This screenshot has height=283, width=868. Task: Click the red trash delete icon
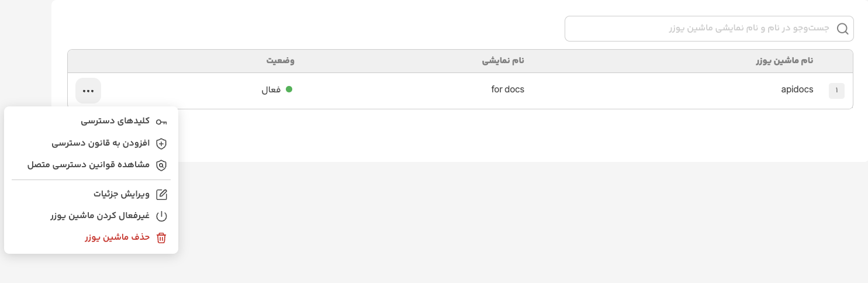point(161,238)
